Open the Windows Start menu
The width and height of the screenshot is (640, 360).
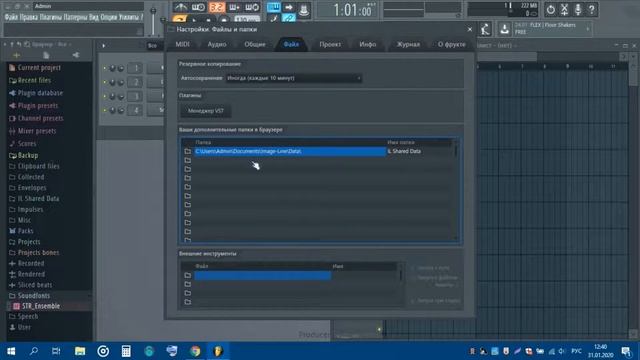click(11, 351)
